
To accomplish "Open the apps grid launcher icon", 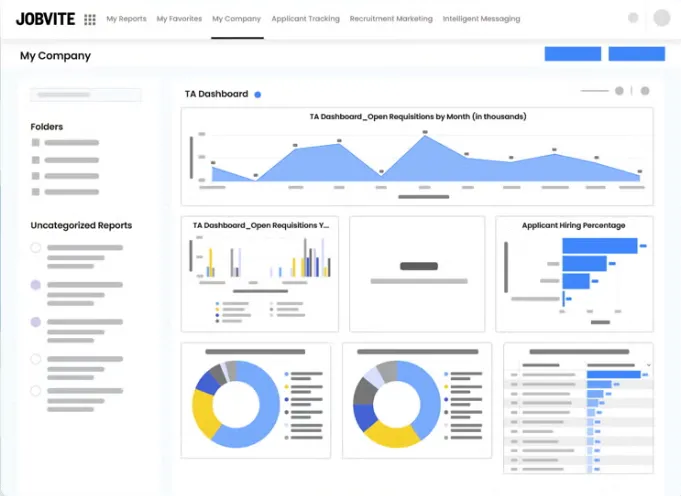I will 90,19.
